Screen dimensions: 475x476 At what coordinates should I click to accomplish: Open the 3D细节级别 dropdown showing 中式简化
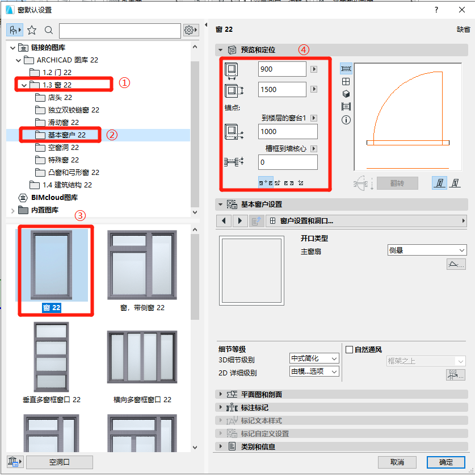pyautogui.click(x=314, y=358)
